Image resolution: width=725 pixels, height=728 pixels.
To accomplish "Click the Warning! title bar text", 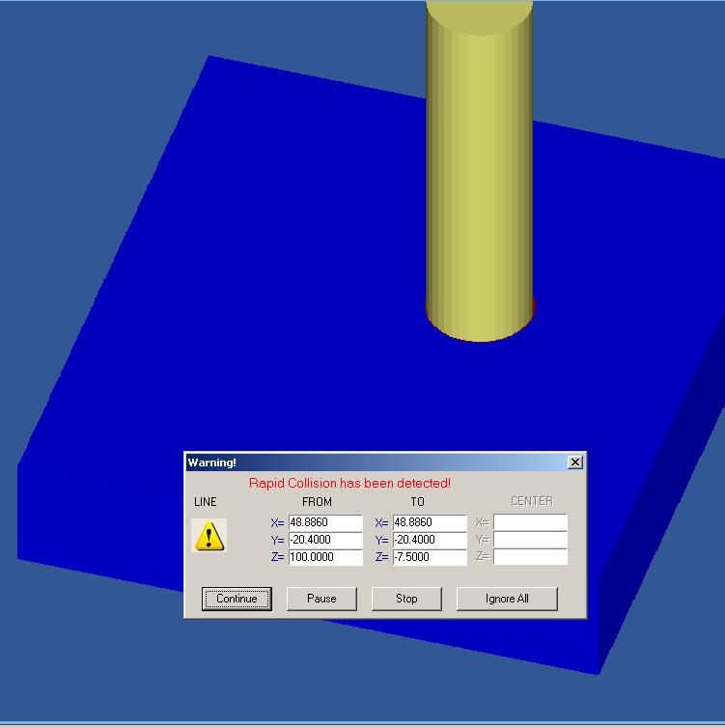I will click(x=212, y=462).
